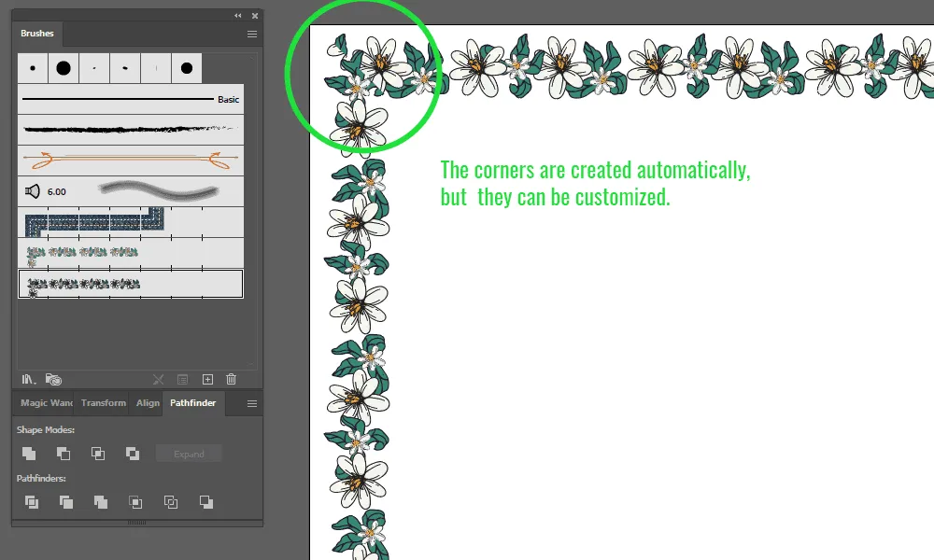
Task: Apply Exclude shape mode
Action: click(x=133, y=454)
